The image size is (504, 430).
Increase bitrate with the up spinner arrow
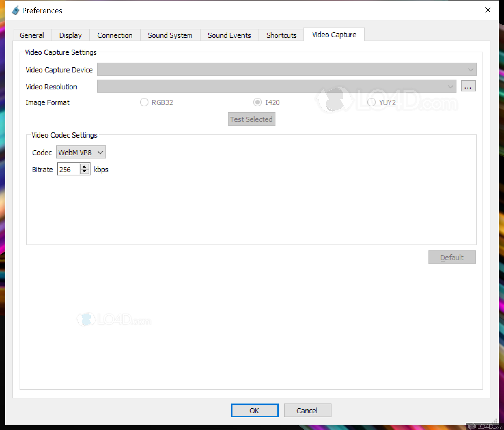[x=84, y=167]
